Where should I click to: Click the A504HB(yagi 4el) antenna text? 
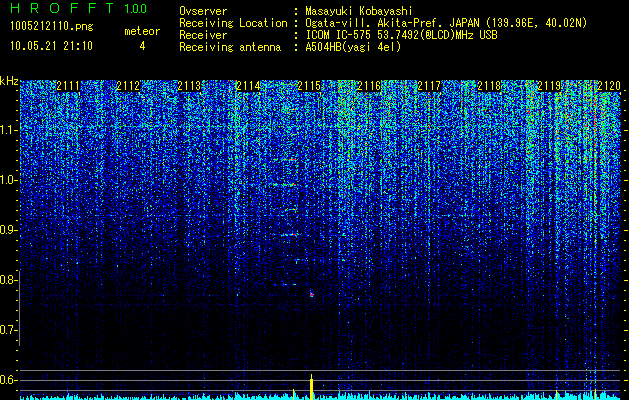(x=353, y=47)
